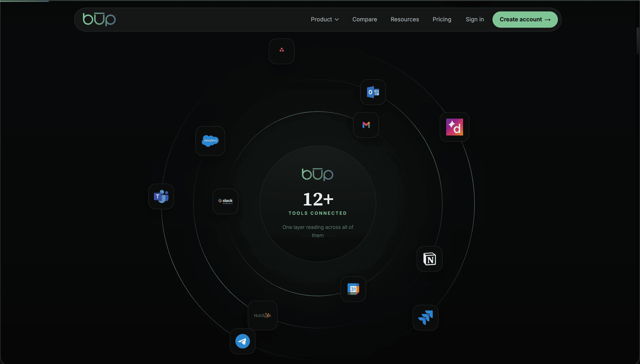Click the Salesforce cloud icon

210,141
